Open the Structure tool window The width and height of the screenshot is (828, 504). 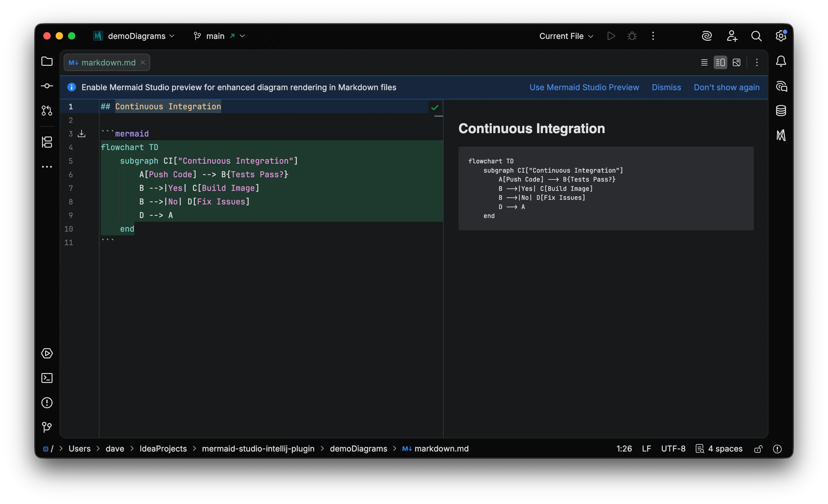coord(47,142)
